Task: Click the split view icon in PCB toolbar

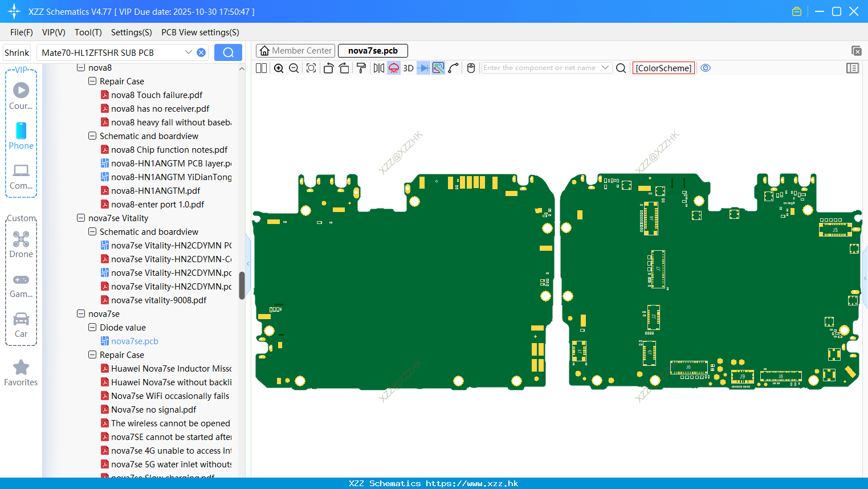Action: 261,68
